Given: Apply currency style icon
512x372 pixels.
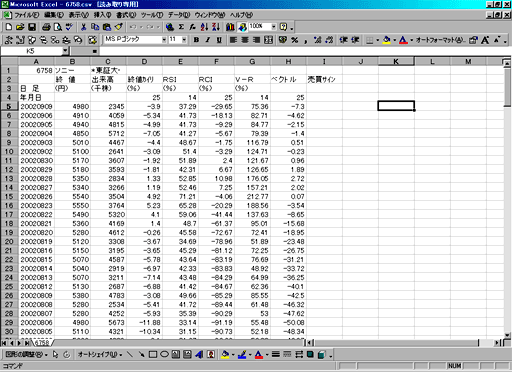Looking at the screenshot, I should point(283,40).
